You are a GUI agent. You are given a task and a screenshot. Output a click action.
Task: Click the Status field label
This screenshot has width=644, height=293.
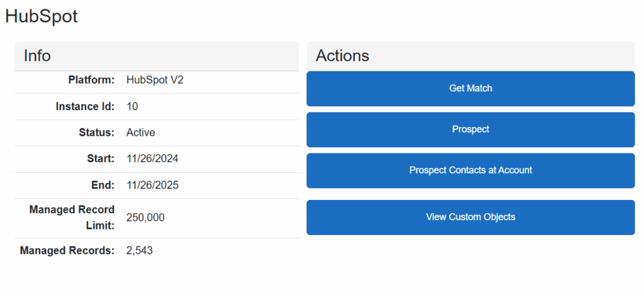[96, 133]
